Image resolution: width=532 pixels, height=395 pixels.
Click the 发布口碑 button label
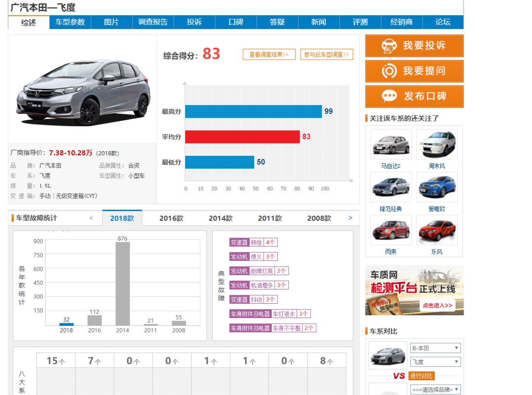pyautogui.click(x=425, y=96)
